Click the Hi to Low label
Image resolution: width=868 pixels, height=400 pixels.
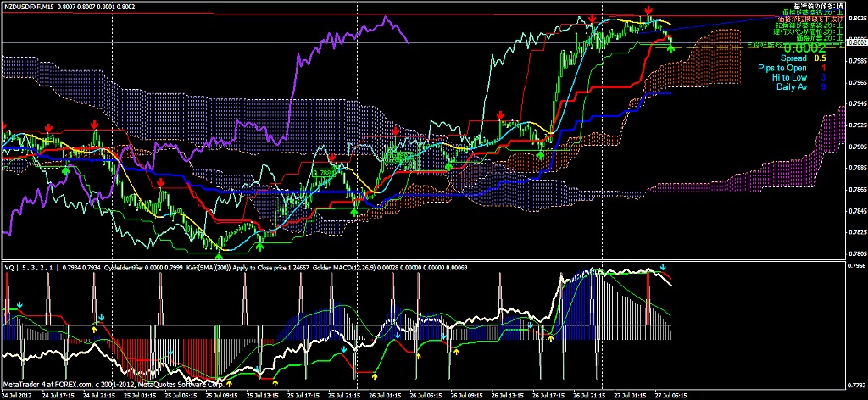[792, 77]
